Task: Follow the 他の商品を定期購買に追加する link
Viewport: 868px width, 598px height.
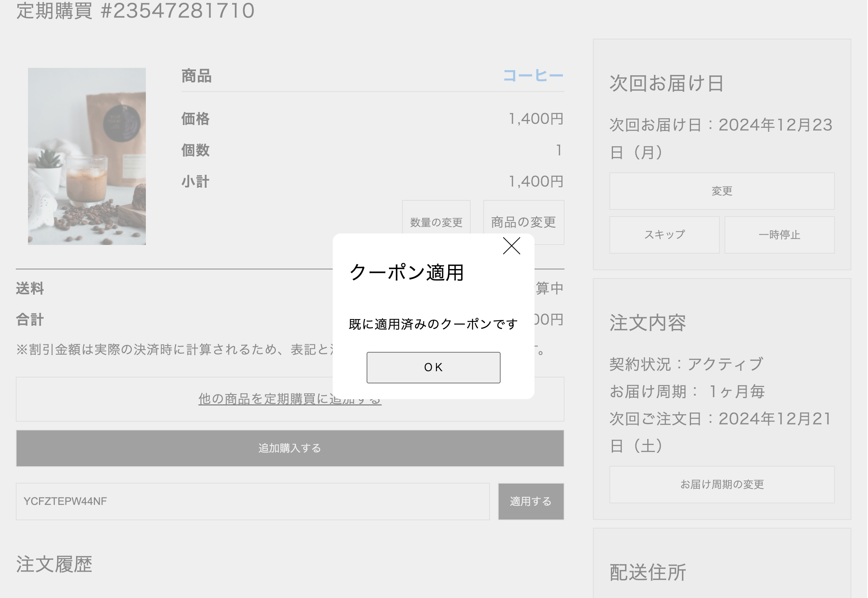Action: tap(264, 399)
